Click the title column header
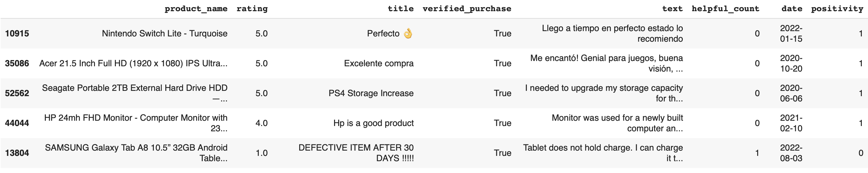Image resolution: width=868 pixels, height=173 pixels. (400, 9)
